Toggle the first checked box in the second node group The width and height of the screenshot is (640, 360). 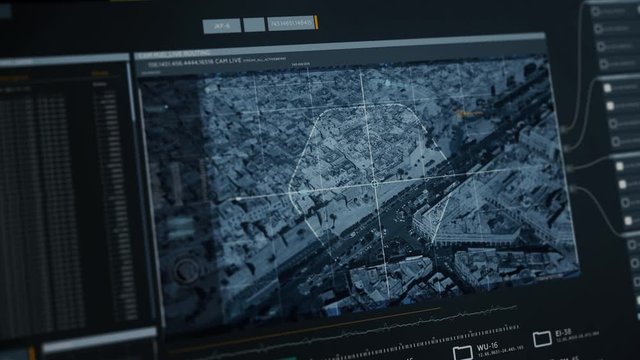607,88
